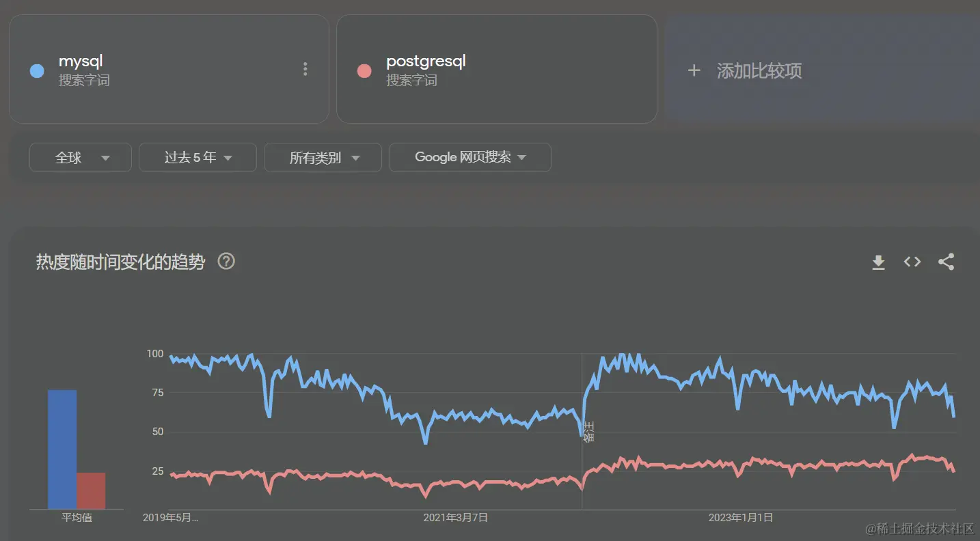Click the 25 y-axis value
This screenshot has height=541, width=980.
(x=157, y=471)
